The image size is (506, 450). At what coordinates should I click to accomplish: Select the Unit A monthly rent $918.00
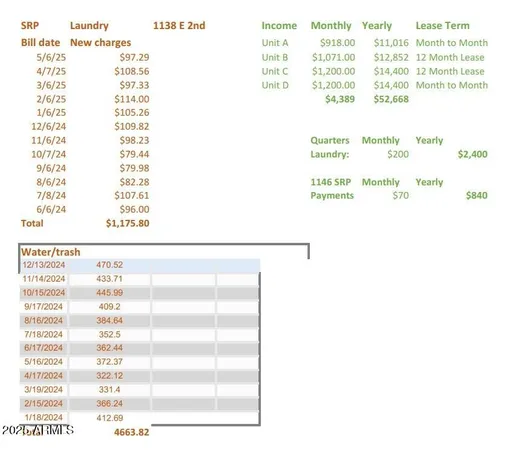(337, 43)
